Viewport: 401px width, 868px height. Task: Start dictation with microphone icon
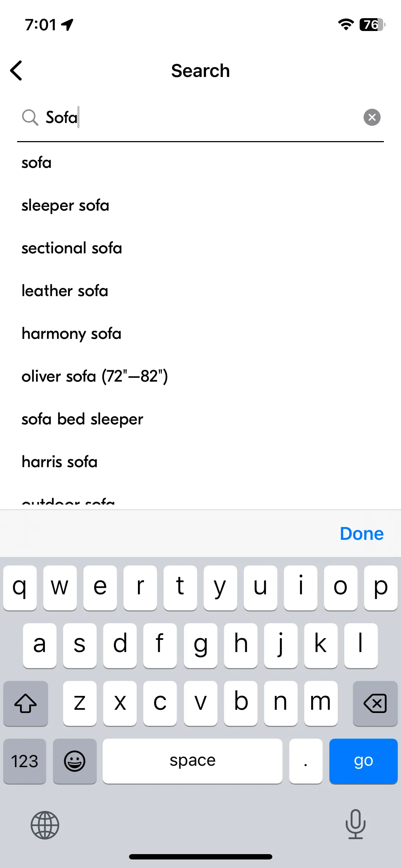(x=356, y=824)
